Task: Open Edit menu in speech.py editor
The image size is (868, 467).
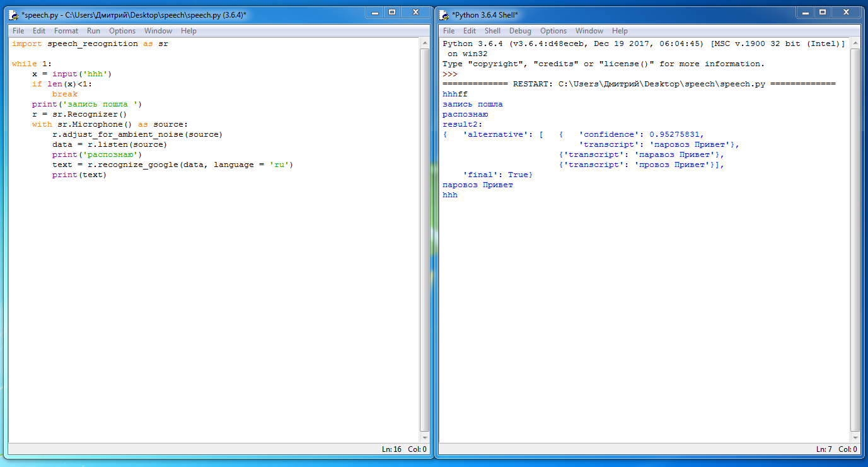Action: click(39, 30)
